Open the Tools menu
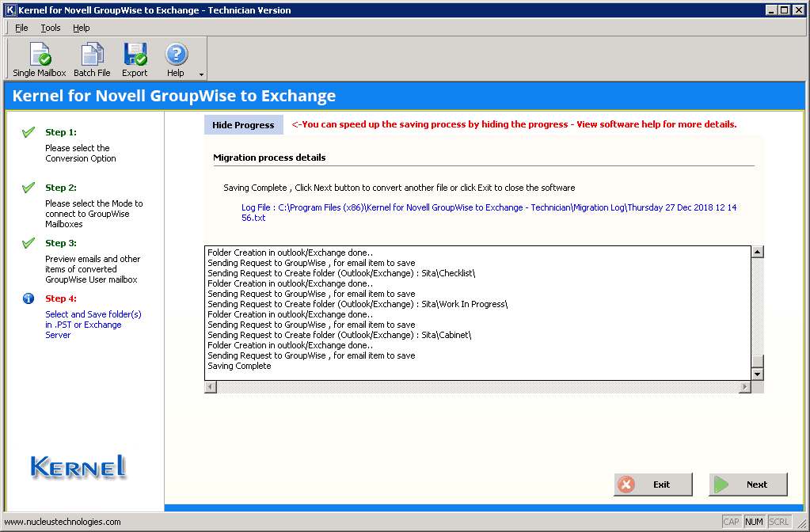 tap(51, 28)
